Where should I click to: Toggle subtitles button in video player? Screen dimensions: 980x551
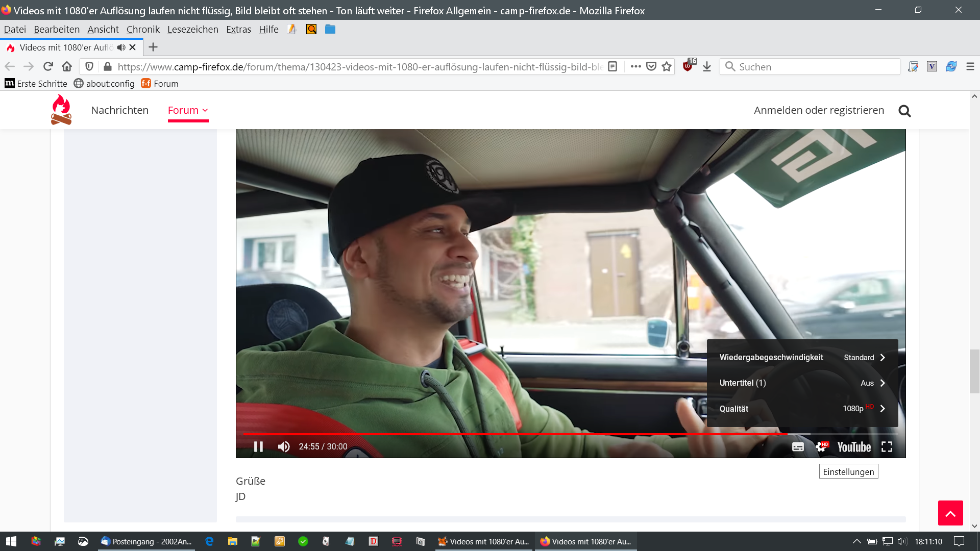[798, 447]
